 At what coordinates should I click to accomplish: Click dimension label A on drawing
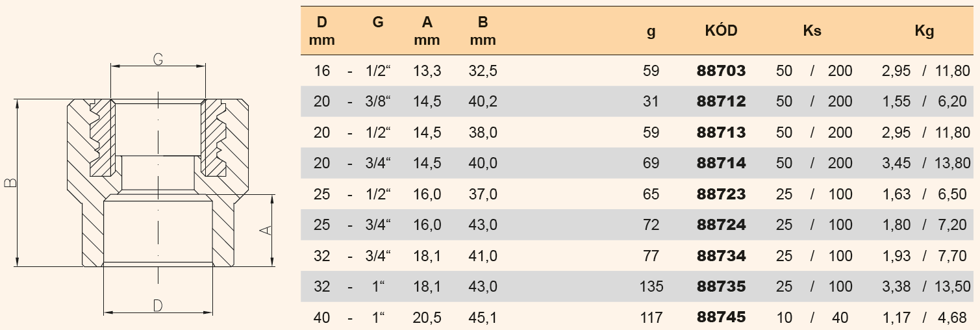[x=265, y=230]
